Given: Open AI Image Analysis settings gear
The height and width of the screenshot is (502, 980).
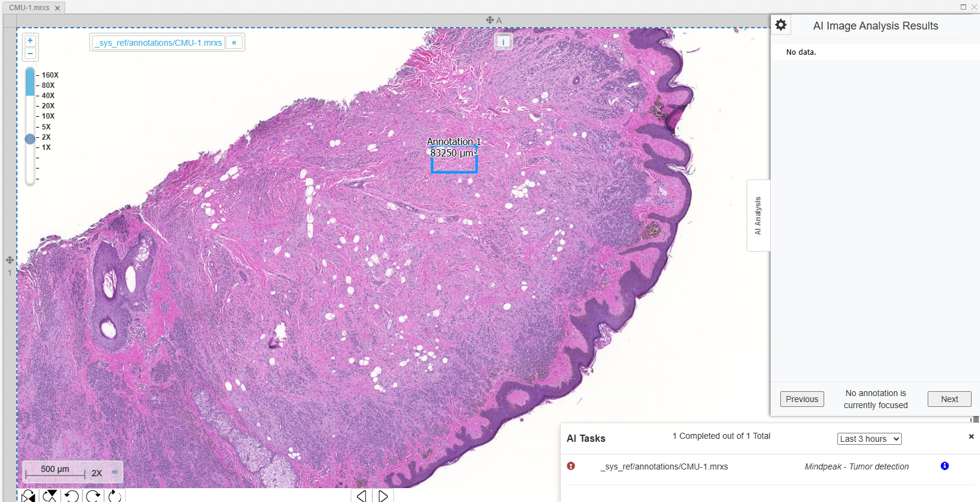Looking at the screenshot, I should (781, 25).
